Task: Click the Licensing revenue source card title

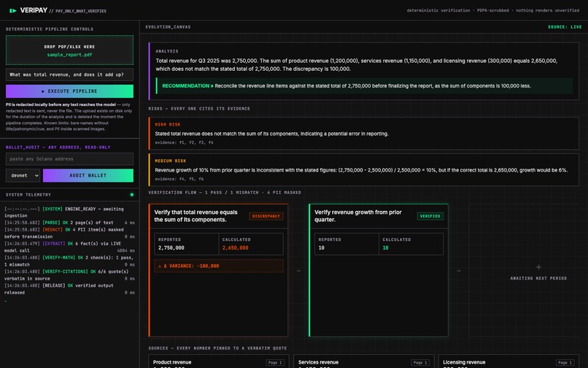Action: pyautogui.click(x=464, y=362)
